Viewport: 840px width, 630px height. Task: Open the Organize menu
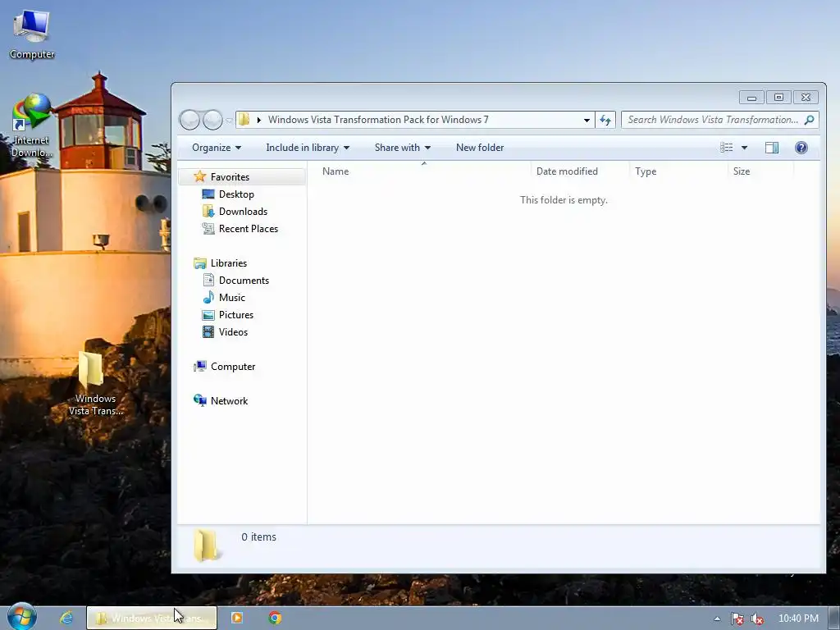click(217, 148)
